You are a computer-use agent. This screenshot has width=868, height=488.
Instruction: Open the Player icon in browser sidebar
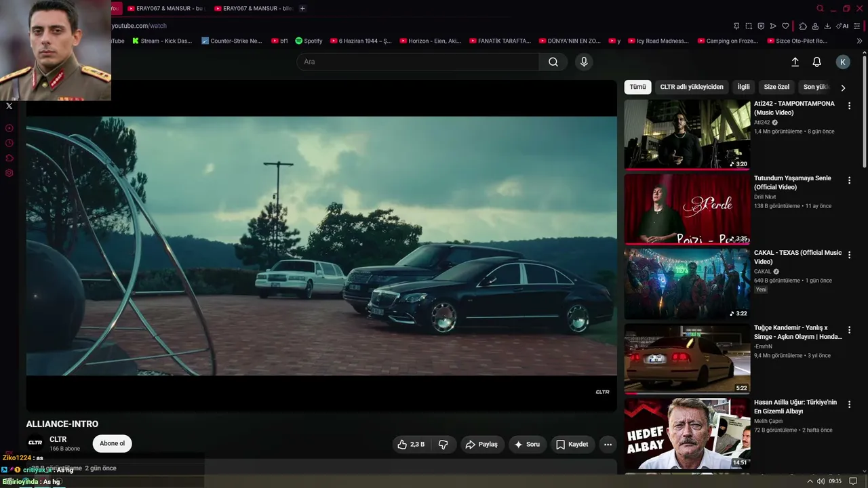[x=9, y=128]
